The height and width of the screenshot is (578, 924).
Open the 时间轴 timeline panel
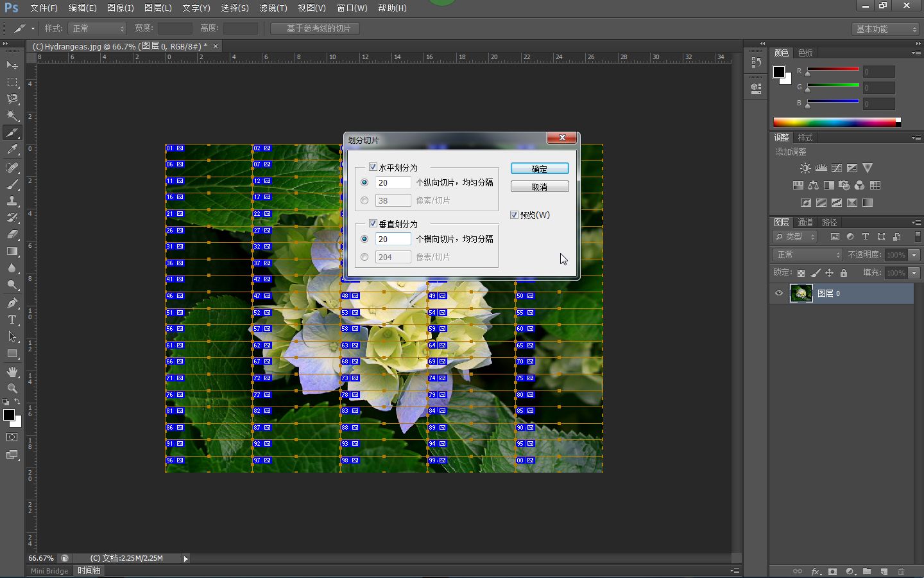coord(89,570)
